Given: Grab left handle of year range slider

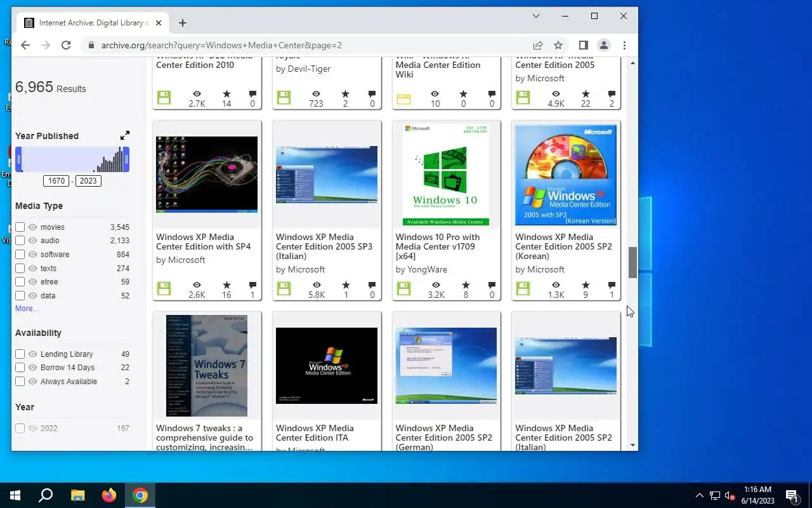Looking at the screenshot, I should [18, 159].
